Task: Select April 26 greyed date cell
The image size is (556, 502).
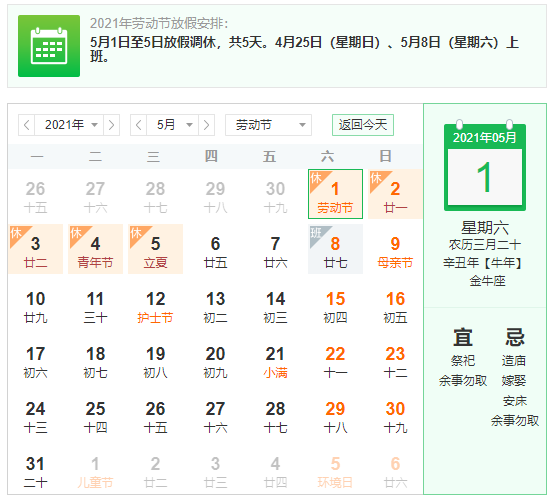Action: (35, 197)
